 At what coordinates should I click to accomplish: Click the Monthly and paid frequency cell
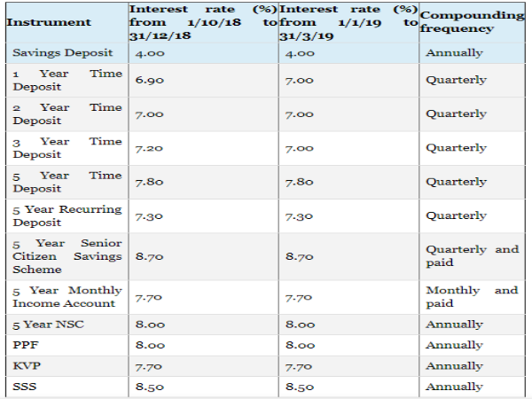472,297
